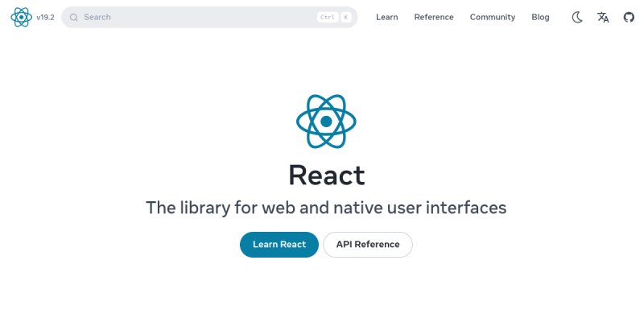Click the K shortcut key badge
Screen dimensions: 644x322
pyautogui.click(x=346, y=17)
